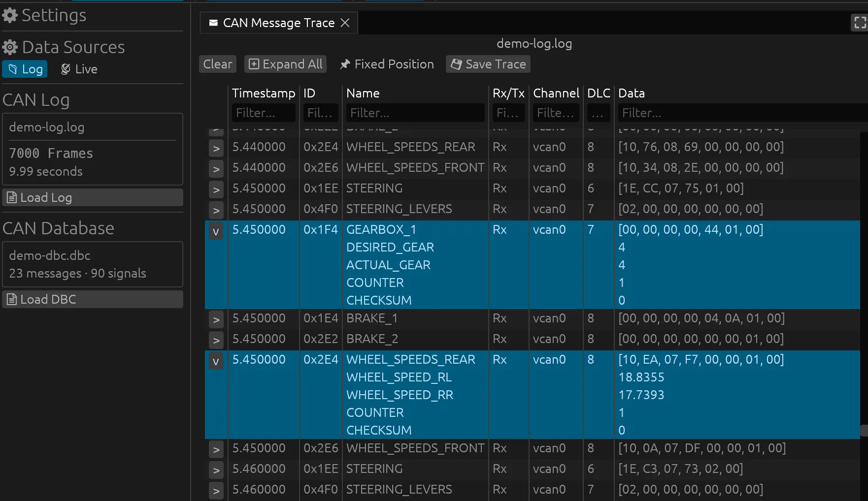Click the Name filter field
Image resolution: width=868 pixels, height=501 pixels.
[415, 113]
